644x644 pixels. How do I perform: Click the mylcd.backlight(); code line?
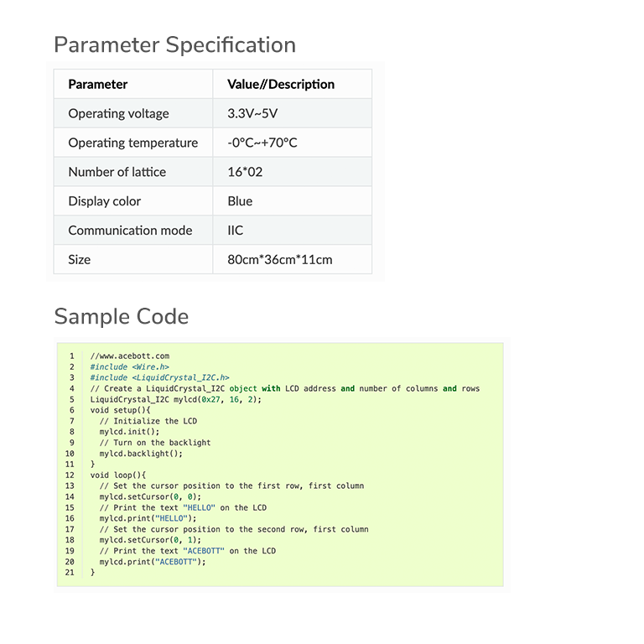(141, 454)
